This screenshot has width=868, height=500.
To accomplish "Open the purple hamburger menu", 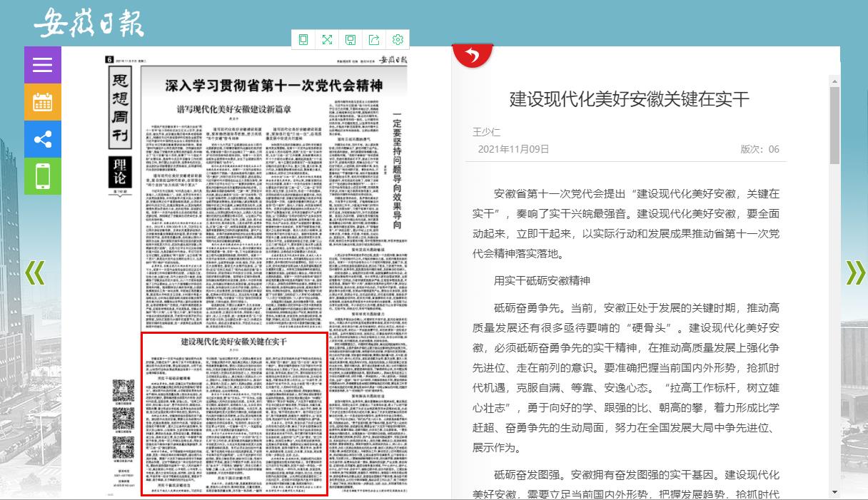I will tap(43, 65).
